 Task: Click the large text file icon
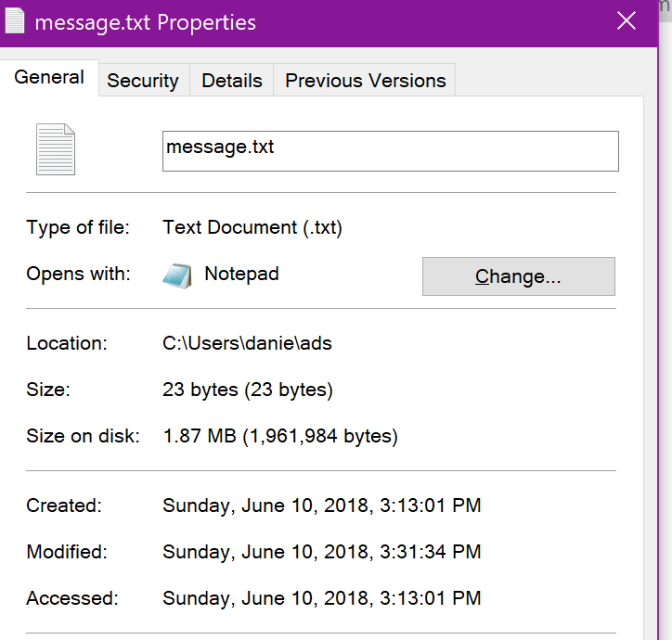pos(56,149)
